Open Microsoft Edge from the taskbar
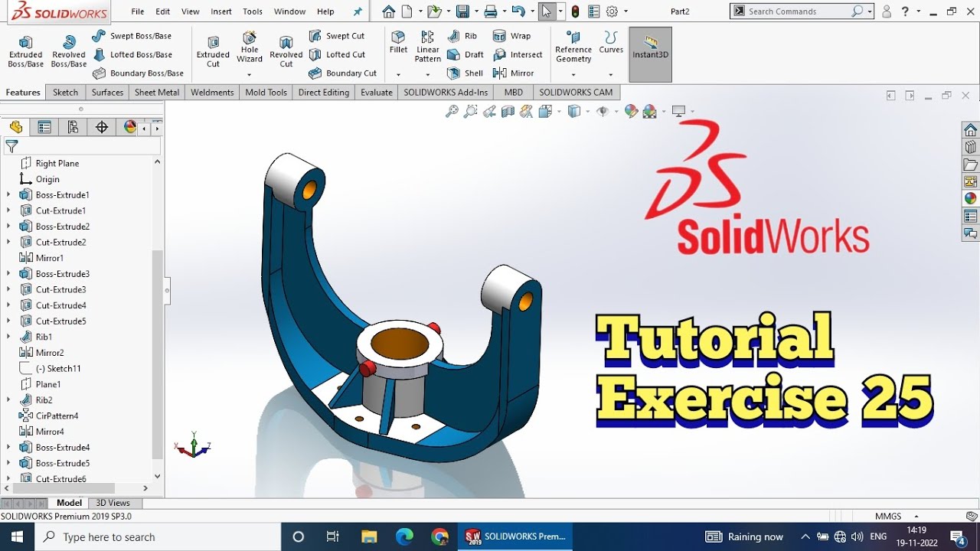This screenshot has height=551, width=980. point(404,536)
